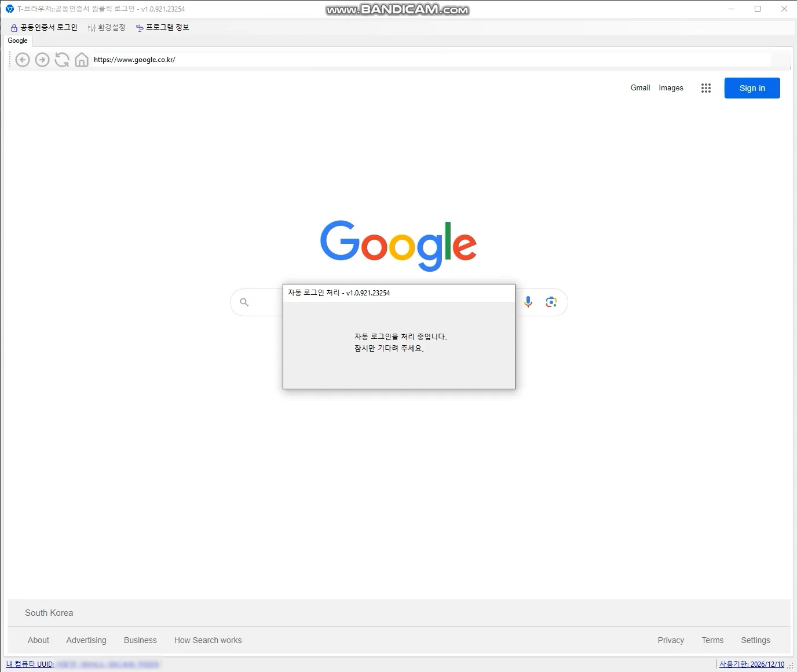Screen dimensions: 797x672
Task: Click the Google logo
Action: pos(398,245)
